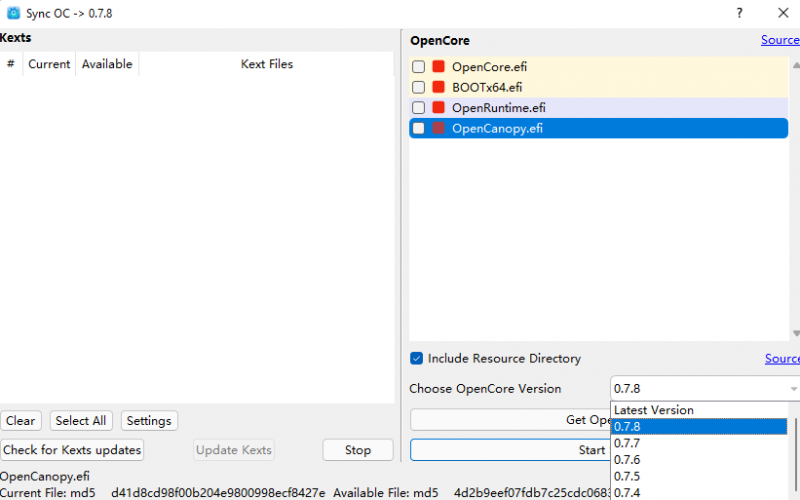Choose version 0.7.8 in the list
800x500 pixels.
(699, 427)
